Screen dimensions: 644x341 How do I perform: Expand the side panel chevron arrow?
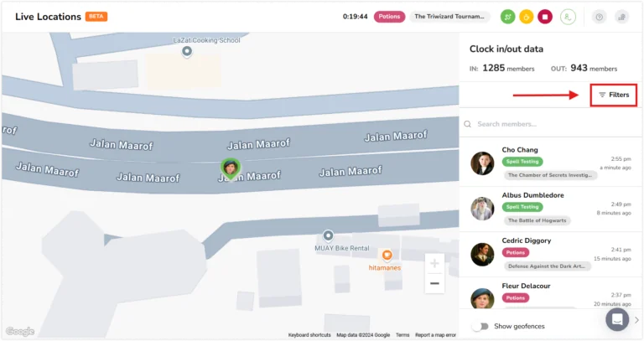click(x=636, y=320)
